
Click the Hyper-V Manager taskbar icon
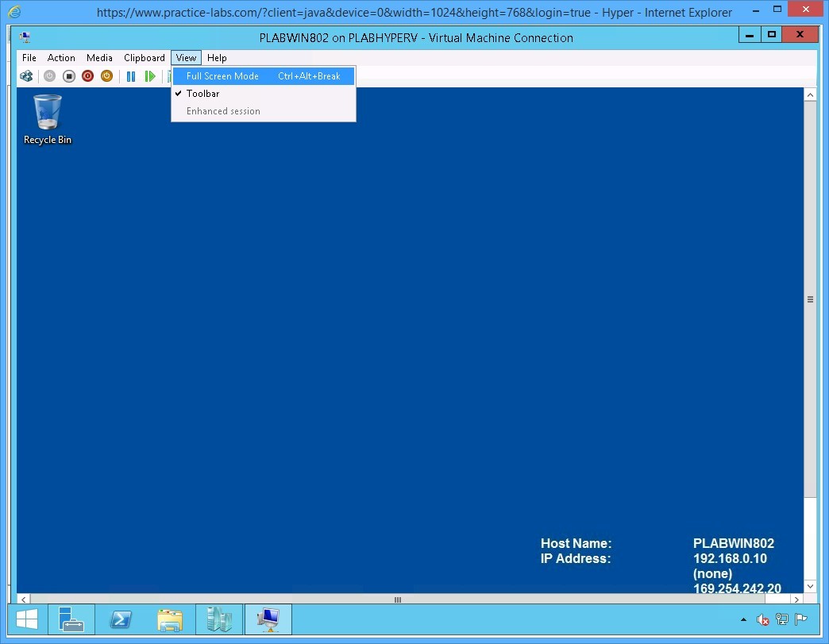coord(219,619)
